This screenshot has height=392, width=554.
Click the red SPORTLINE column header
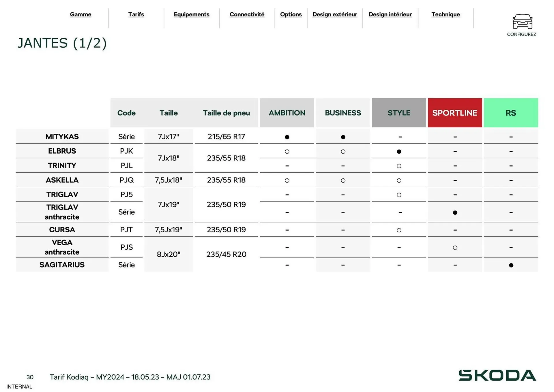click(x=455, y=113)
